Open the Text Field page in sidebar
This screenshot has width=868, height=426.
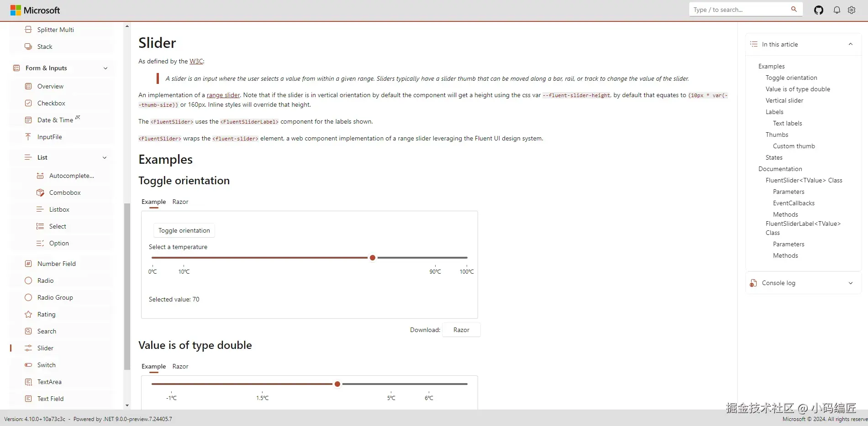click(x=51, y=399)
